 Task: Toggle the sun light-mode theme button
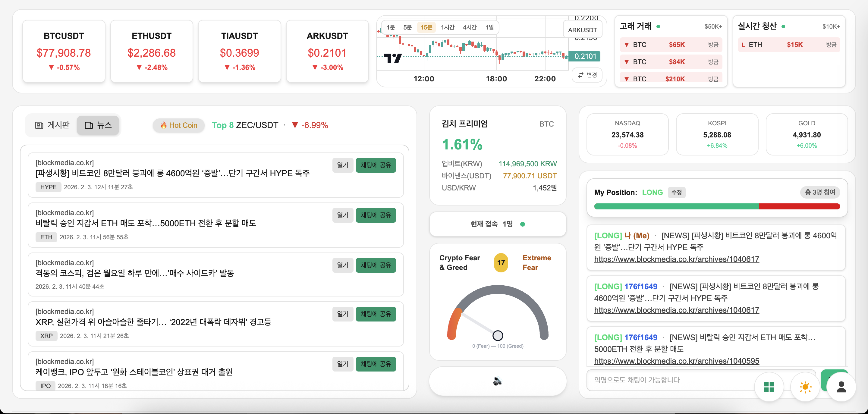(805, 387)
